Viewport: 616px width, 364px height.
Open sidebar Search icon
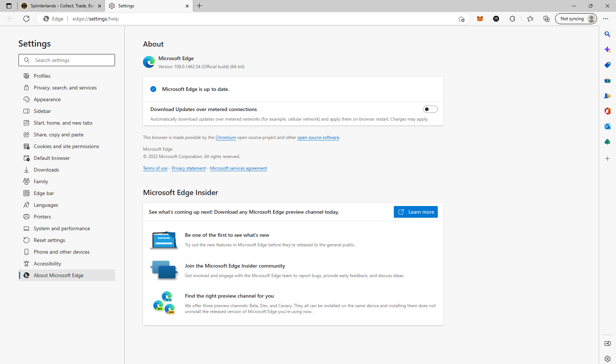[608, 34]
